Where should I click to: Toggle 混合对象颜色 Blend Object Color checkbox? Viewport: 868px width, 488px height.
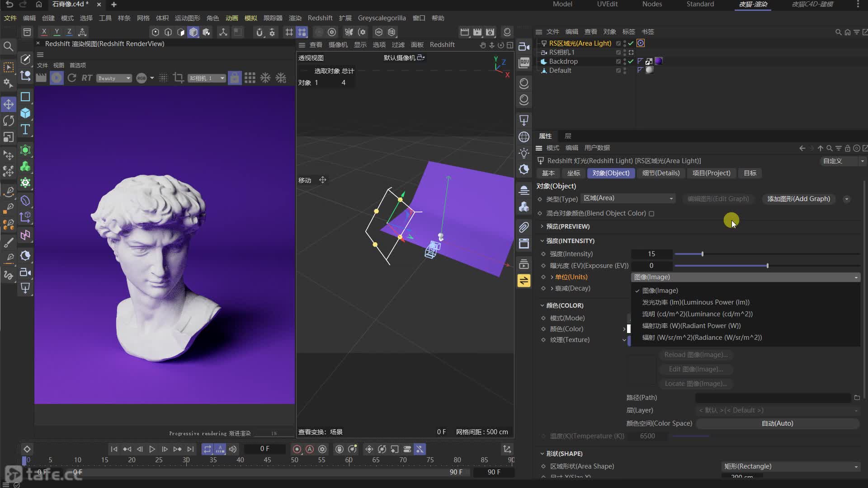click(651, 214)
